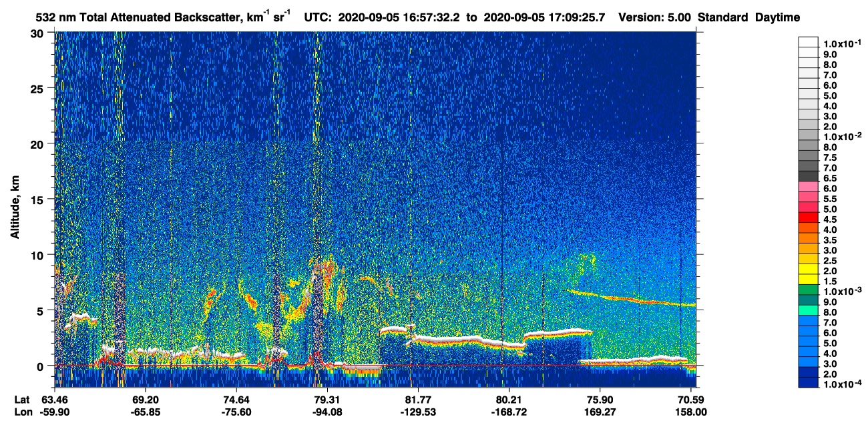Click longitude value -75.60

click(236, 412)
